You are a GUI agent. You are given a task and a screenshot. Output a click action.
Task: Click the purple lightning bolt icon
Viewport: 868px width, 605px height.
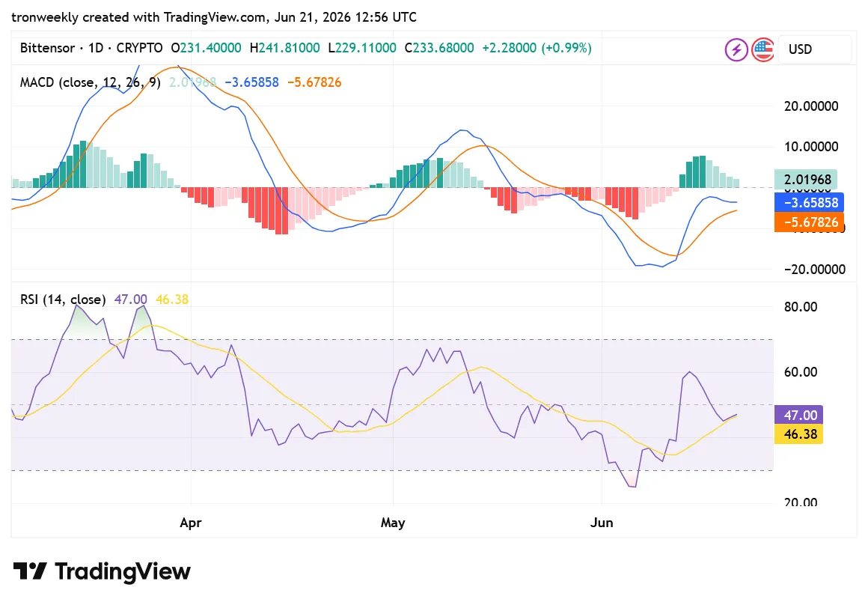736,50
